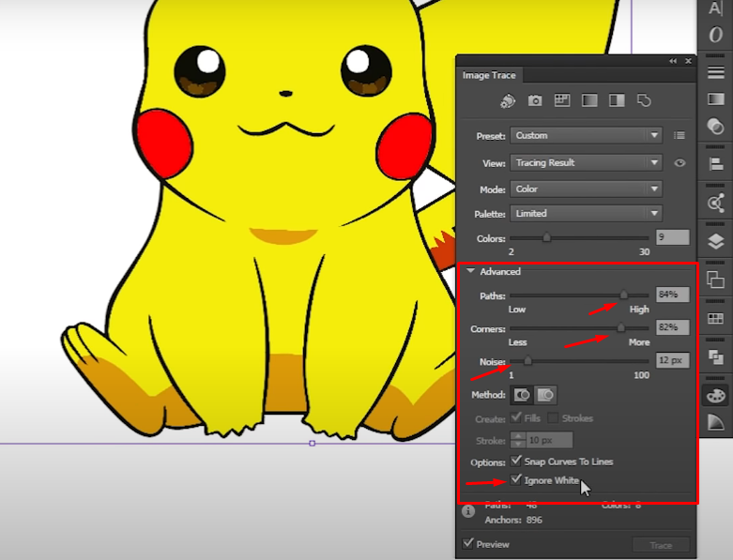Open the Layers panel from the dock
Viewport: 733px width, 560px height.
click(x=716, y=241)
